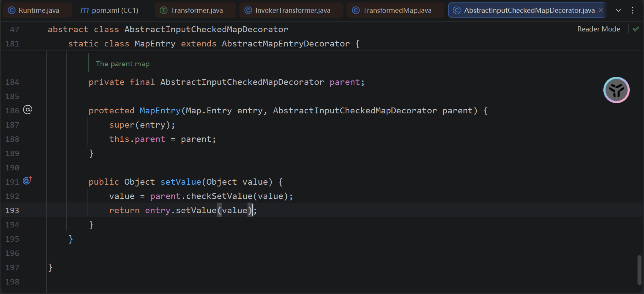Open the editor tabs options menu

click(x=633, y=10)
